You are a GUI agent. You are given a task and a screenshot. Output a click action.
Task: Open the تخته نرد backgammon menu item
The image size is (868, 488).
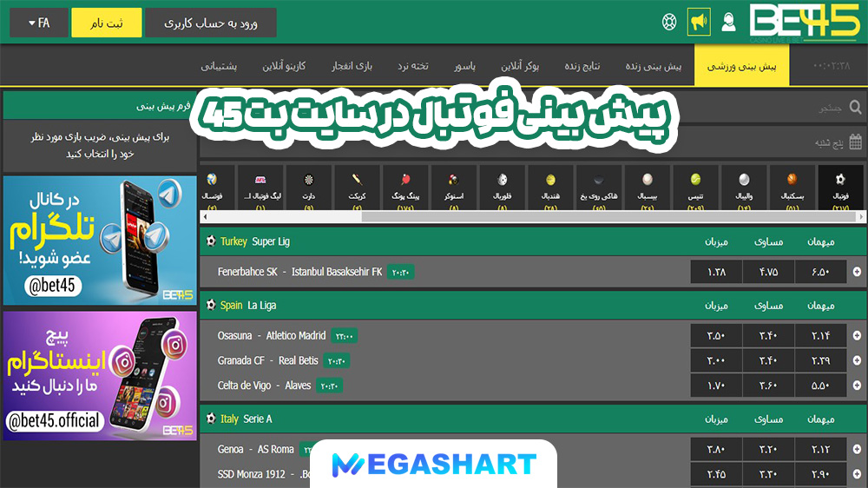click(413, 66)
